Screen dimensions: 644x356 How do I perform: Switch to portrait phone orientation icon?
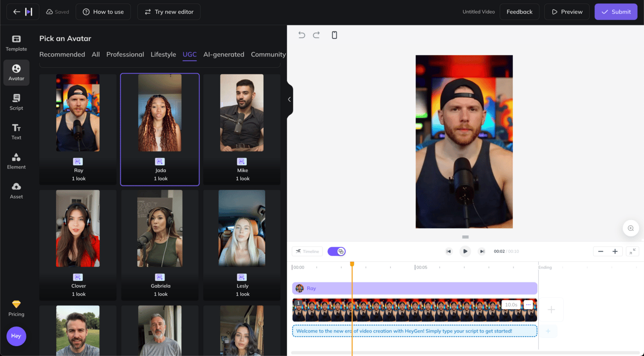334,35
